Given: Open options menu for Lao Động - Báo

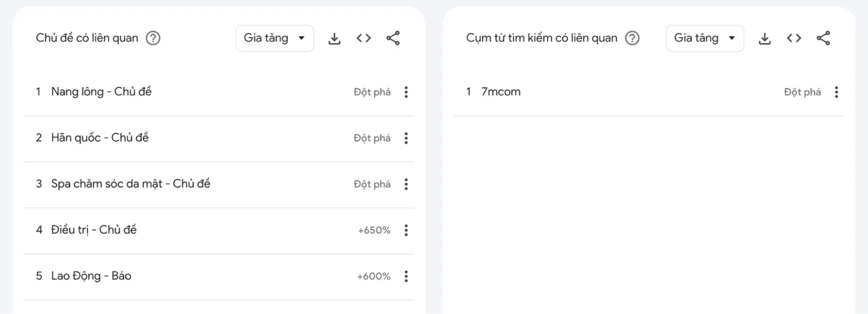Looking at the screenshot, I should pyautogui.click(x=406, y=276).
